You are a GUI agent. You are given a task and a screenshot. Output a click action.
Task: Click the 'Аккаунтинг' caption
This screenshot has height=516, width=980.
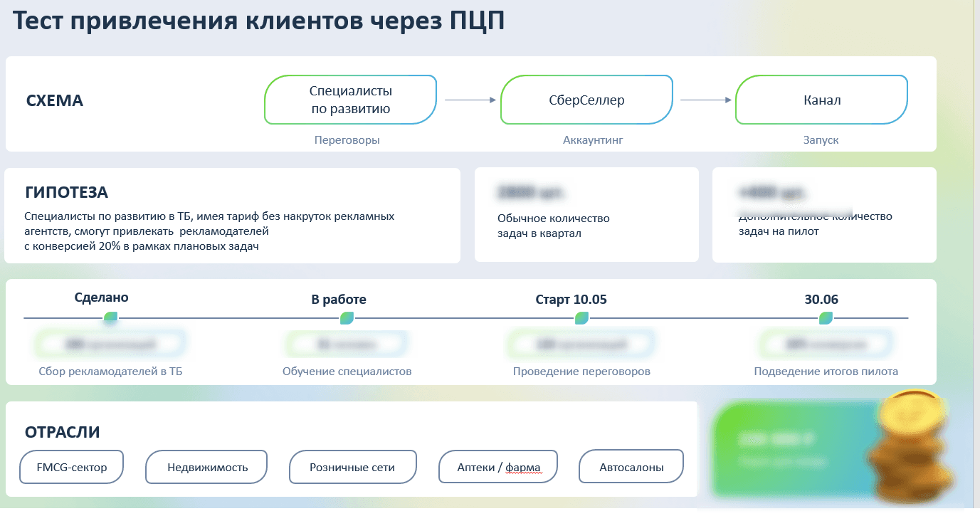click(593, 140)
